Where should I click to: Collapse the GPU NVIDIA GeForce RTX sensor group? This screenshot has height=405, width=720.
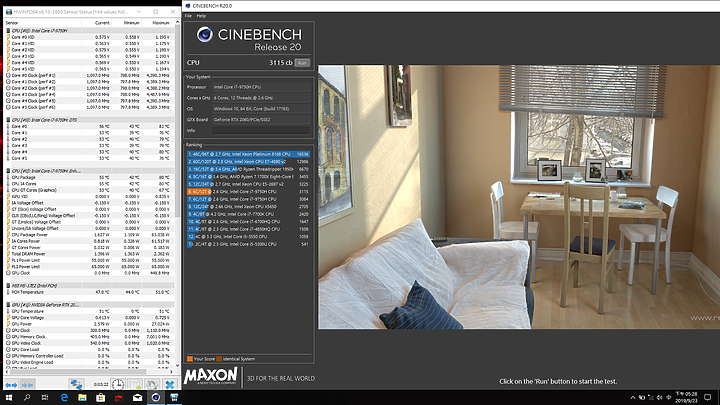click(x=90, y=305)
